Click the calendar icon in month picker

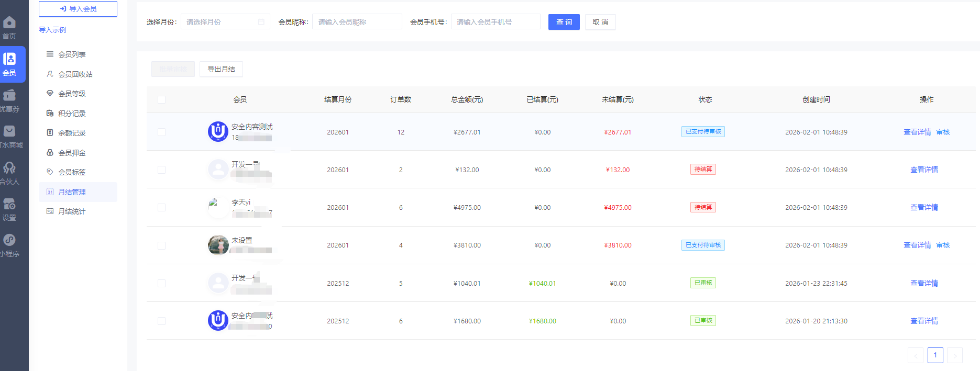261,22
